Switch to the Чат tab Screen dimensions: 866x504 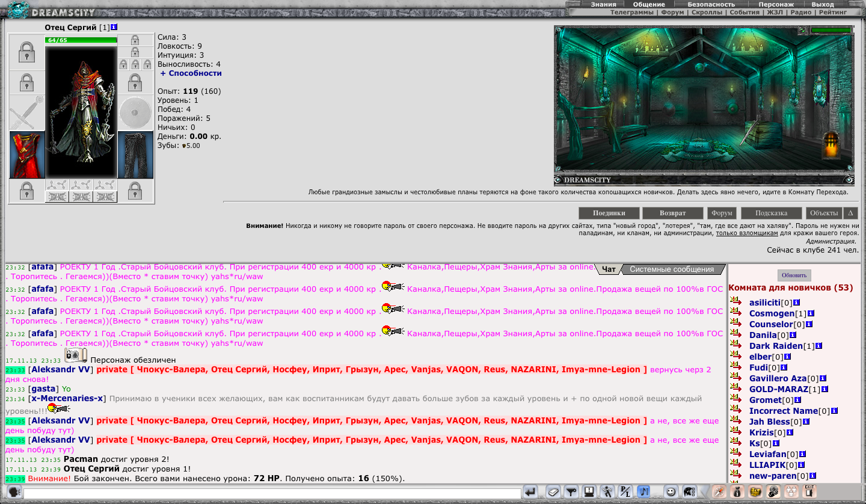(x=609, y=269)
